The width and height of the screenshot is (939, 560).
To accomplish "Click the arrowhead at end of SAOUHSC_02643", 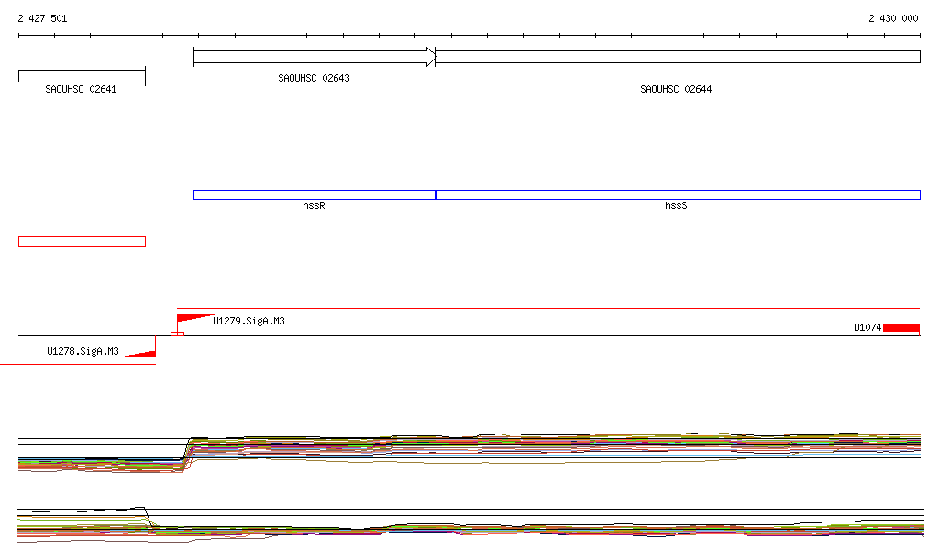I will [431, 57].
